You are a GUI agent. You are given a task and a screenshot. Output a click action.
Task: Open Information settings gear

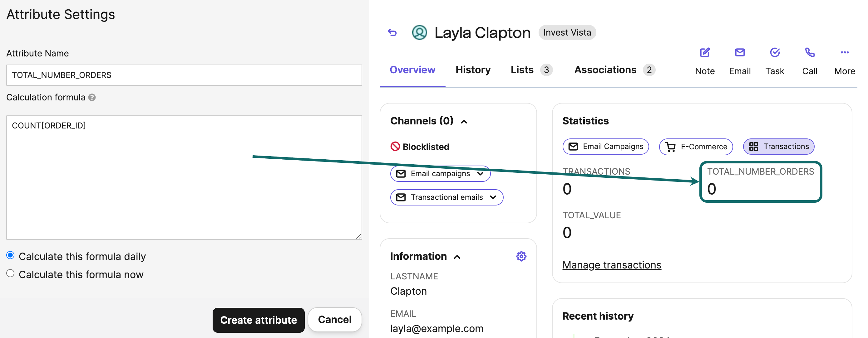521,256
